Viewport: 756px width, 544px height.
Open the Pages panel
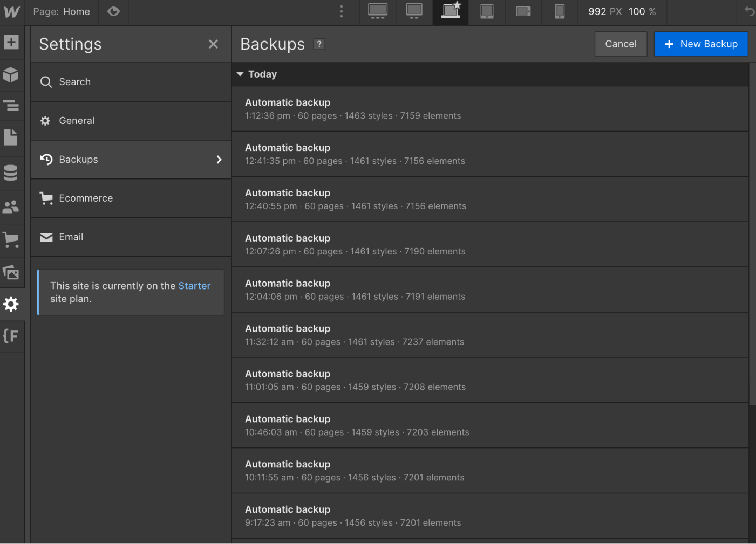pyautogui.click(x=11, y=137)
